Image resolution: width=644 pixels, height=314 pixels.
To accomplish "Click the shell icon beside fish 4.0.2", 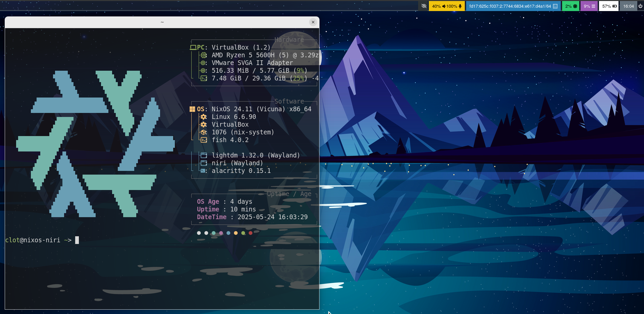I will point(204,140).
